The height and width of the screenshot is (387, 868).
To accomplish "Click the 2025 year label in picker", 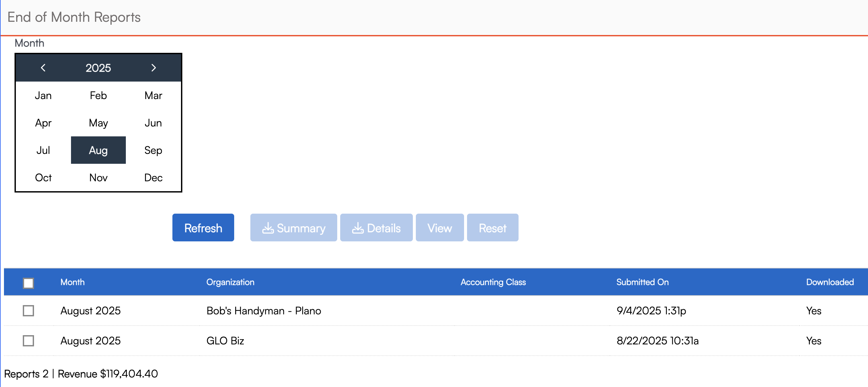I will coord(98,68).
